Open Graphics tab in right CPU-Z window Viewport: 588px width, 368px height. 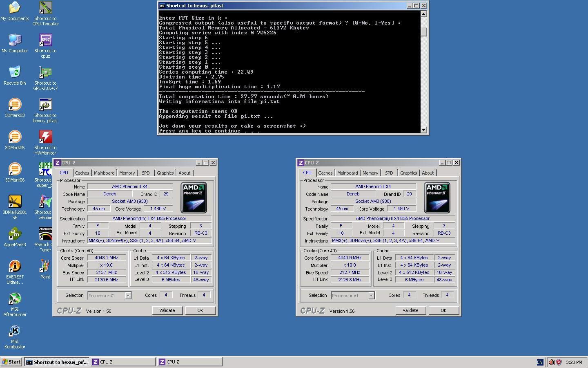[x=409, y=173]
